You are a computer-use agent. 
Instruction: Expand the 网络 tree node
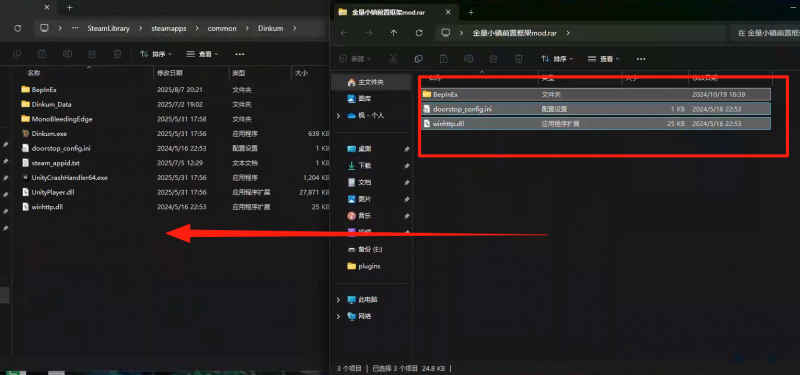pos(338,316)
